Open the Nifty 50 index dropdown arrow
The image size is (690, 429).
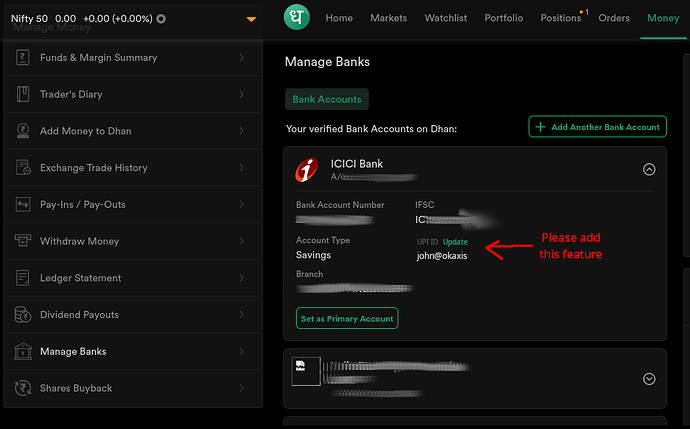pyautogui.click(x=251, y=19)
